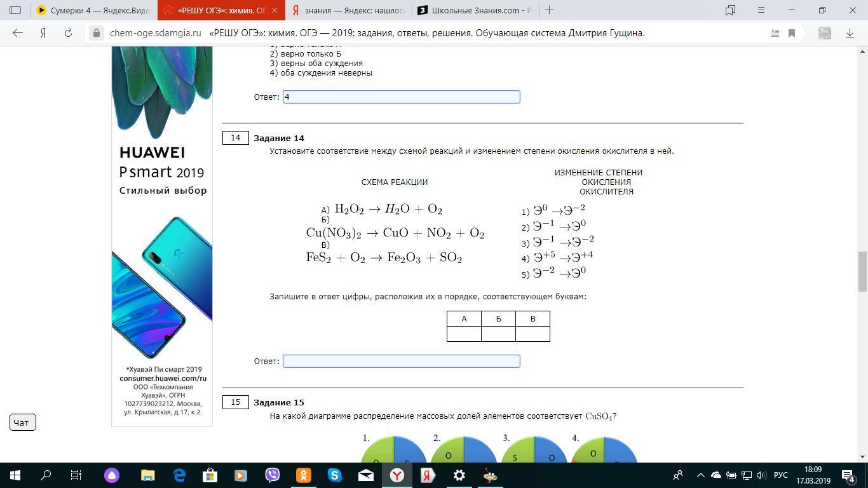Open the Чат button
Screen dimensions: 868x488
click(23, 423)
